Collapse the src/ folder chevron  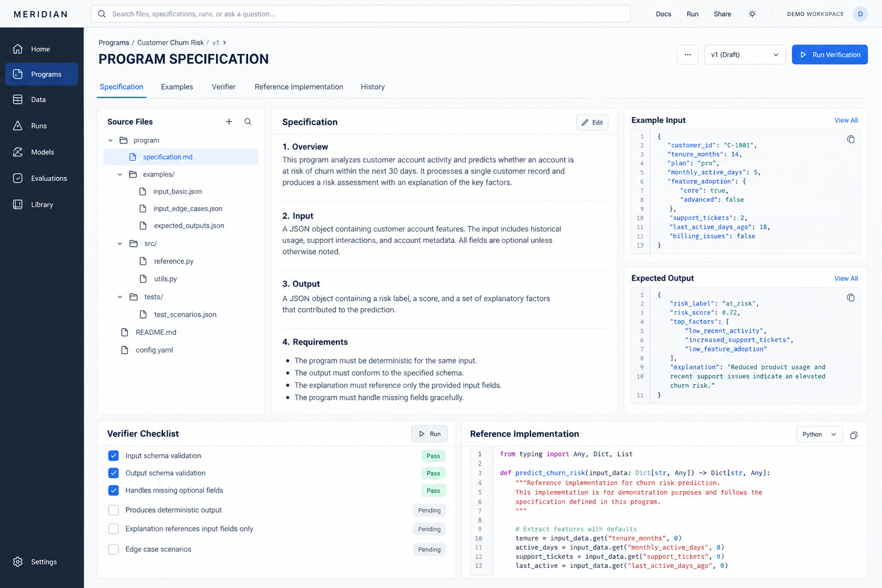point(120,243)
